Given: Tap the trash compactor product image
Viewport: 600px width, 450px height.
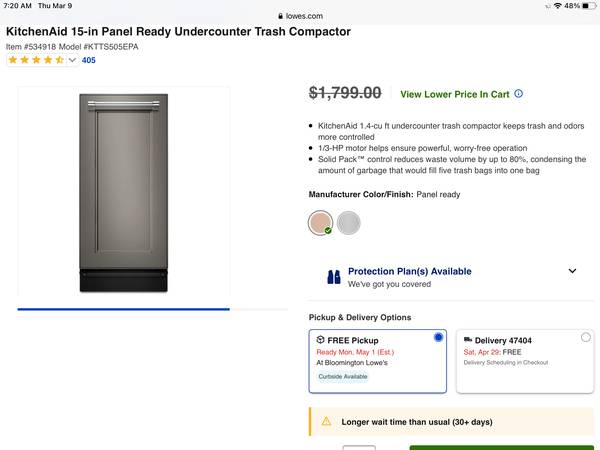Looking at the screenshot, I should coord(123,192).
